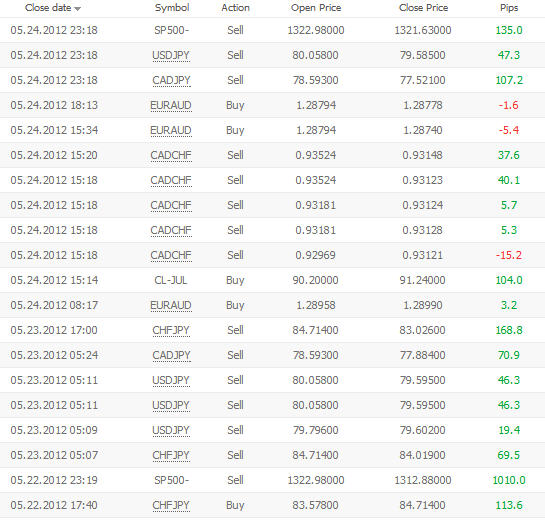Viewport: 545px width, 520px height.
Task: Click the red -5.4 pips value
Action: [509, 130]
